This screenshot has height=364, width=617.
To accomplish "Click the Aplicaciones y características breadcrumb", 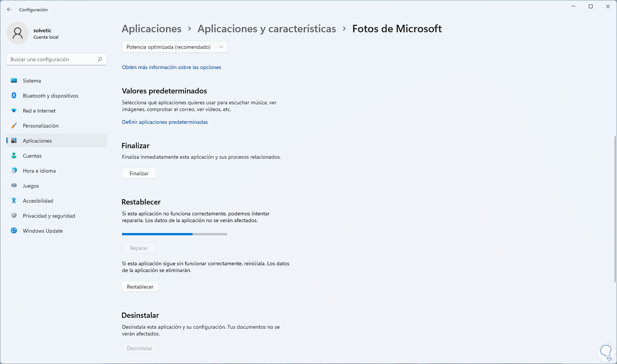I will point(267,29).
